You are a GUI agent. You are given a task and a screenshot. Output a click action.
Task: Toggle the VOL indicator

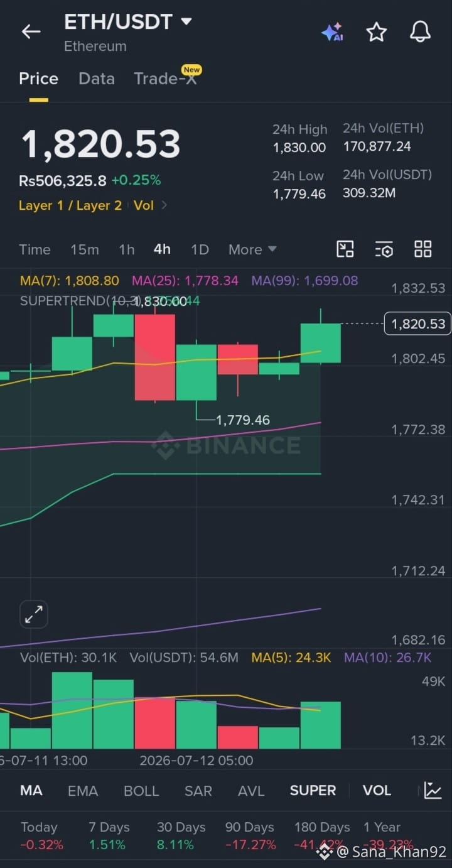377,790
